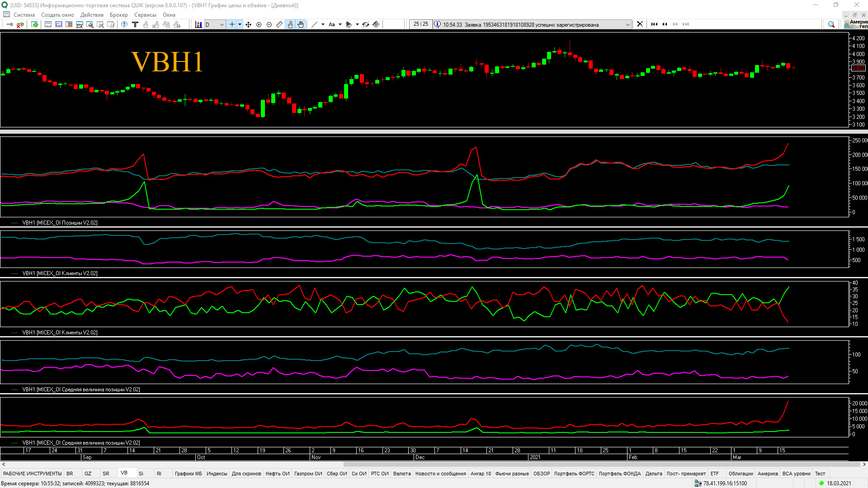Toggle the open hand pan mode
The width and height of the screenshot is (868, 488).
coord(301,24)
